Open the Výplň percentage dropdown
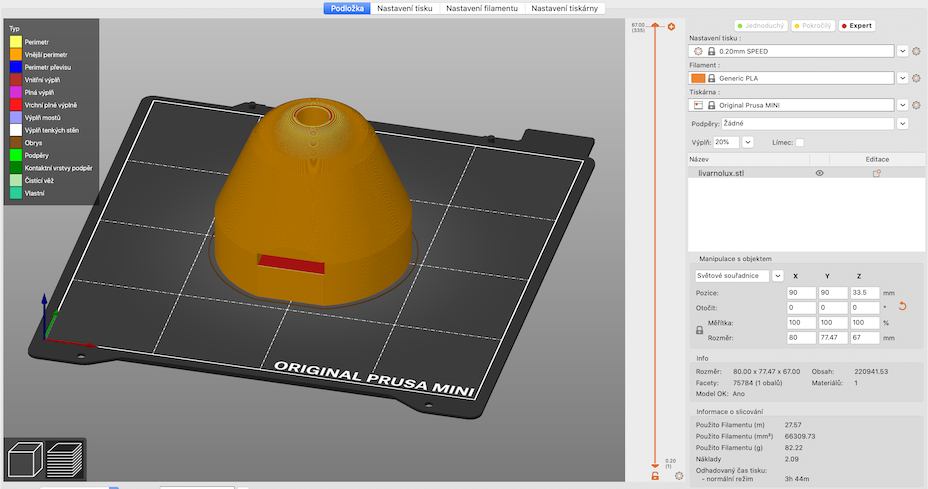928x489 pixels. [x=747, y=142]
